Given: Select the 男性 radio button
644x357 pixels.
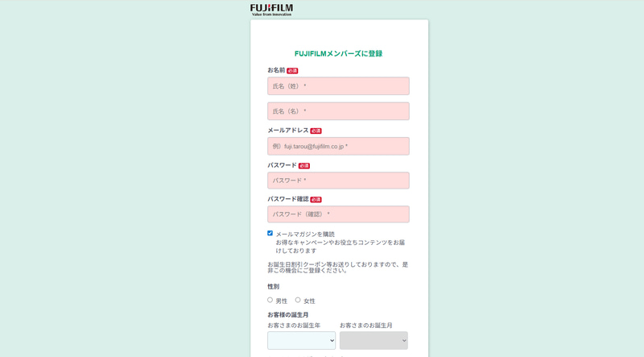Looking at the screenshot, I should (x=270, y=300).
